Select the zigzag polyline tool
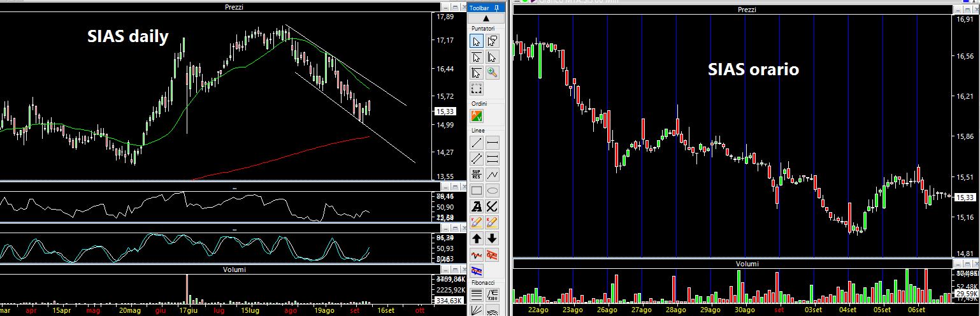980x316 pixels. (x=492, y=174)
